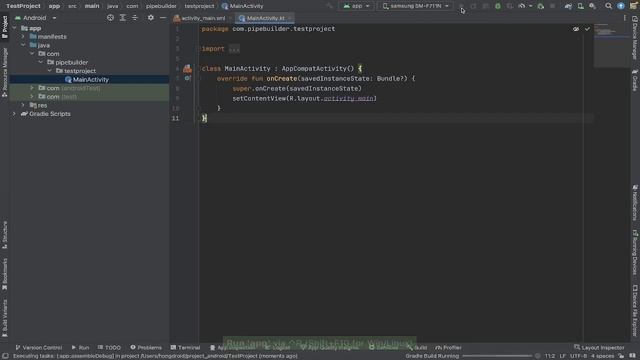The height and width of the screenshot is (360, 640).
Task: Click the UTF-8 encoding in the status bar
Action: (x=579, y=356)
